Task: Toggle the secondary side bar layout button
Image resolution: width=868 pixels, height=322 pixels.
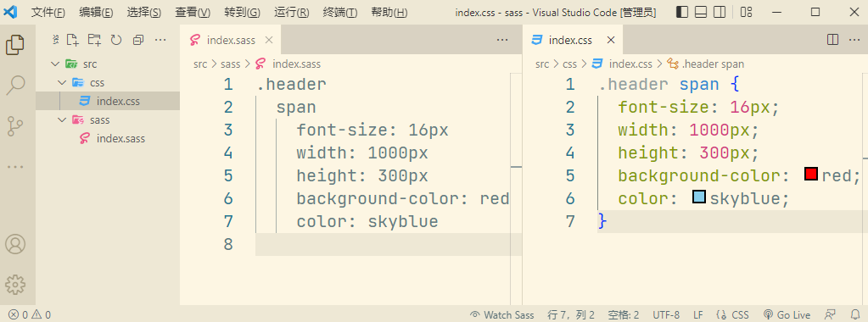Action: coord(719,12)
